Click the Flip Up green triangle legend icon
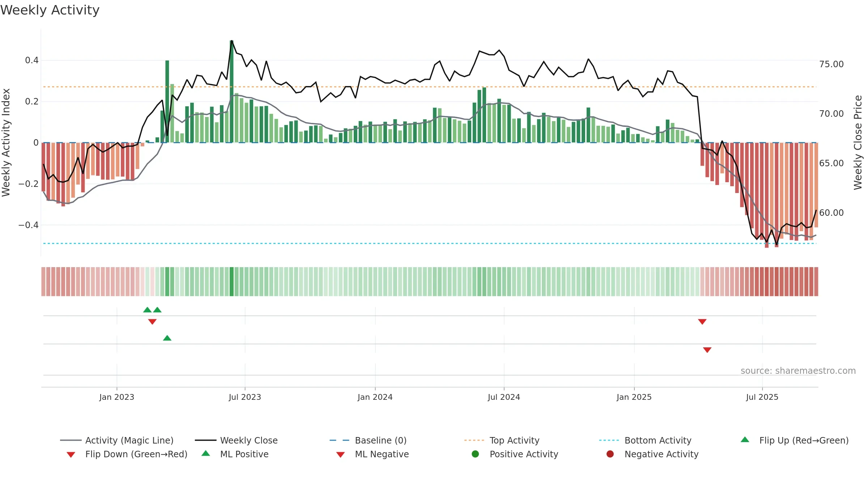The image size is (868, 488). tap(745, 440)
